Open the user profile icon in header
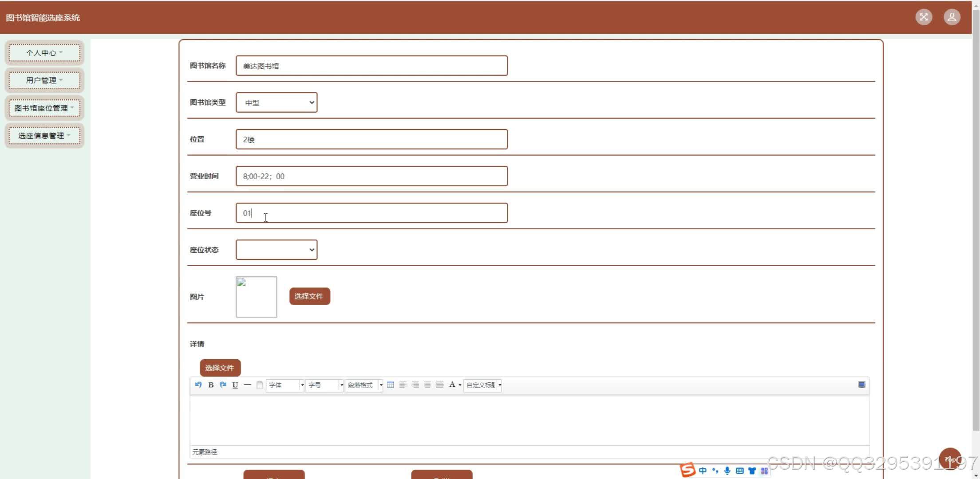 (x=952, y=17)
